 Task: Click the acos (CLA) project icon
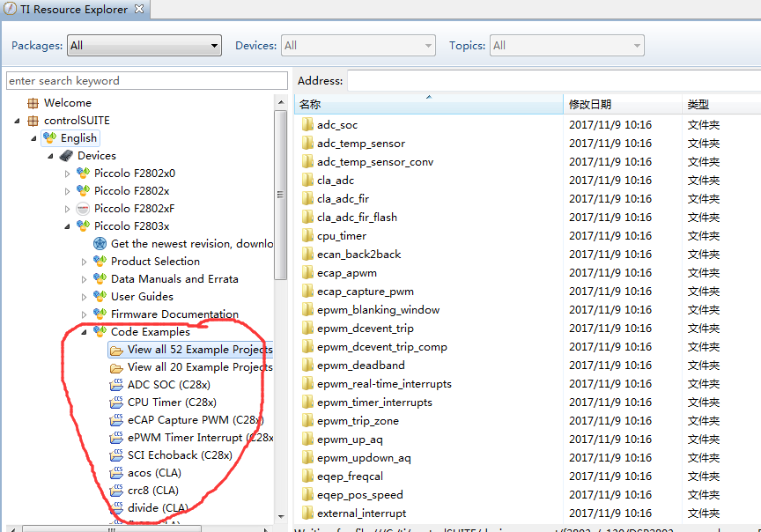(116, 473)
